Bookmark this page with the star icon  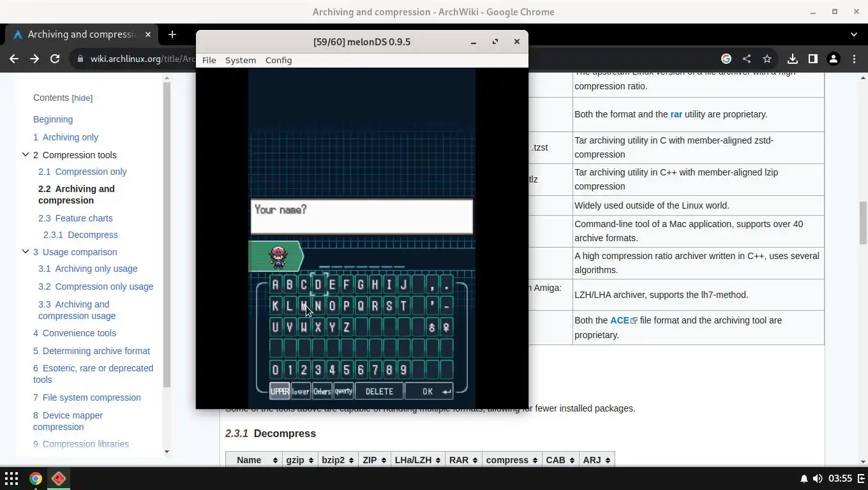click(767, 59)
